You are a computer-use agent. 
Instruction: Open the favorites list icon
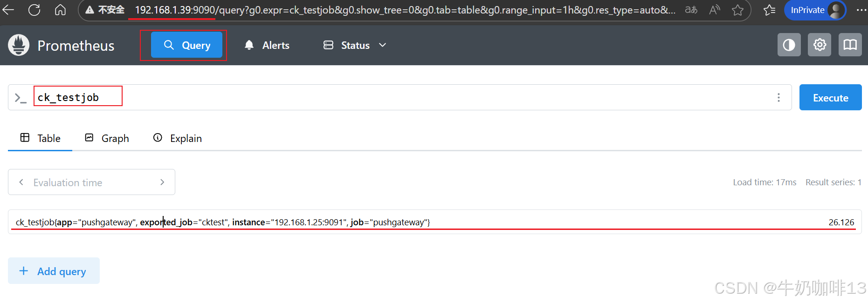click(x=770, y=10)
